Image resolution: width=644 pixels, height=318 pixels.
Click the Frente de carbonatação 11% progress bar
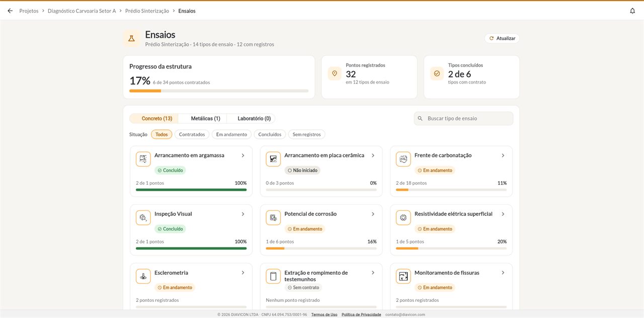451,190
